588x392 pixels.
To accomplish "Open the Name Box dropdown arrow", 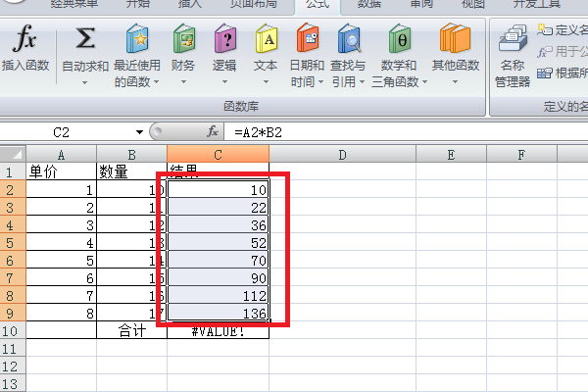I will click(x=139, y=132).
